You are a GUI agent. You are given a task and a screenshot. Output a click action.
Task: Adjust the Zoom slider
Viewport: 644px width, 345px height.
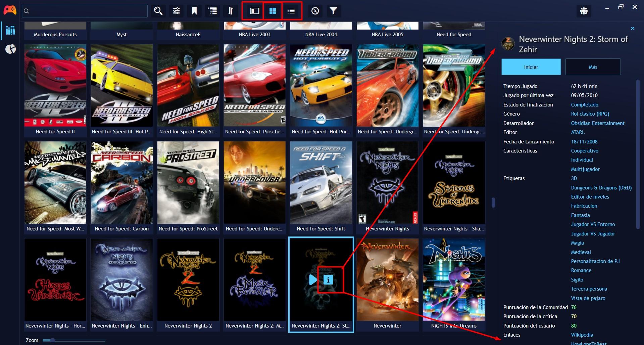click(73, 340)
